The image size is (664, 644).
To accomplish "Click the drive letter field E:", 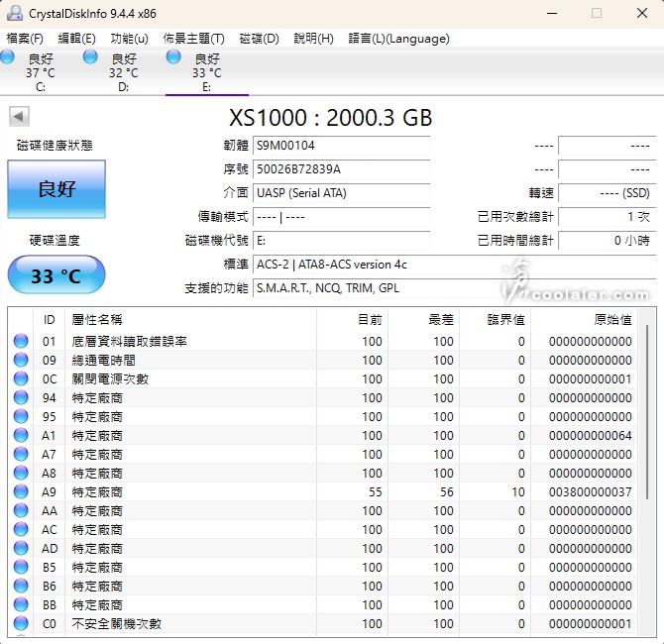I will pos(341,241).
